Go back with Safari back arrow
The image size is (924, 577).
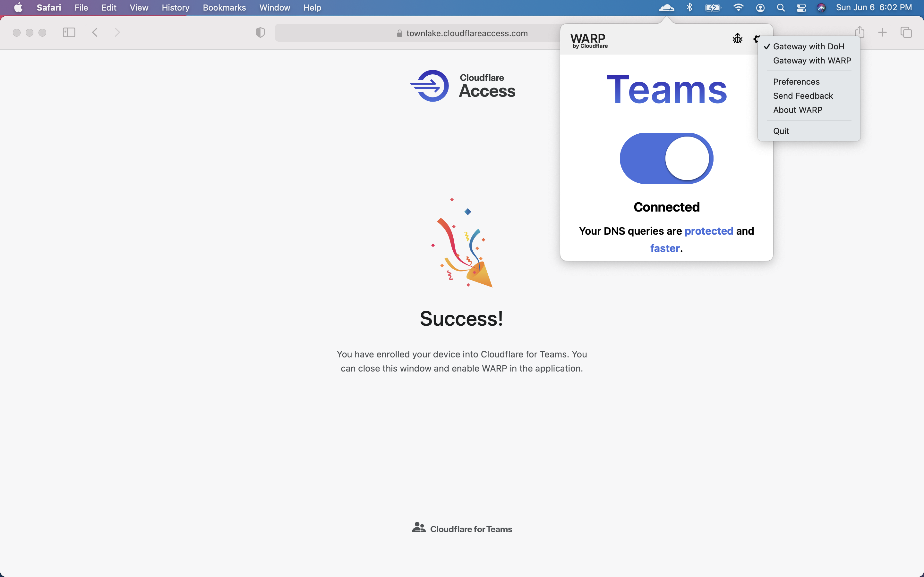95,33
